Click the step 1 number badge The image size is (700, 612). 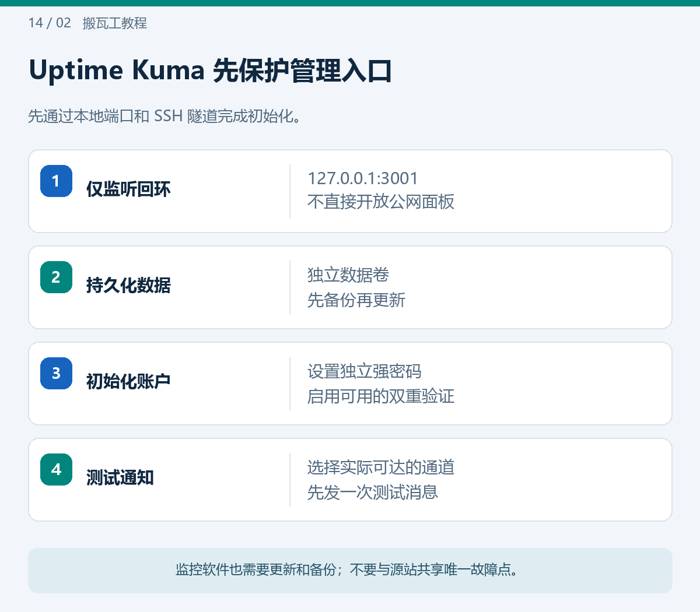pyautogui.click(x=56, y=181)
